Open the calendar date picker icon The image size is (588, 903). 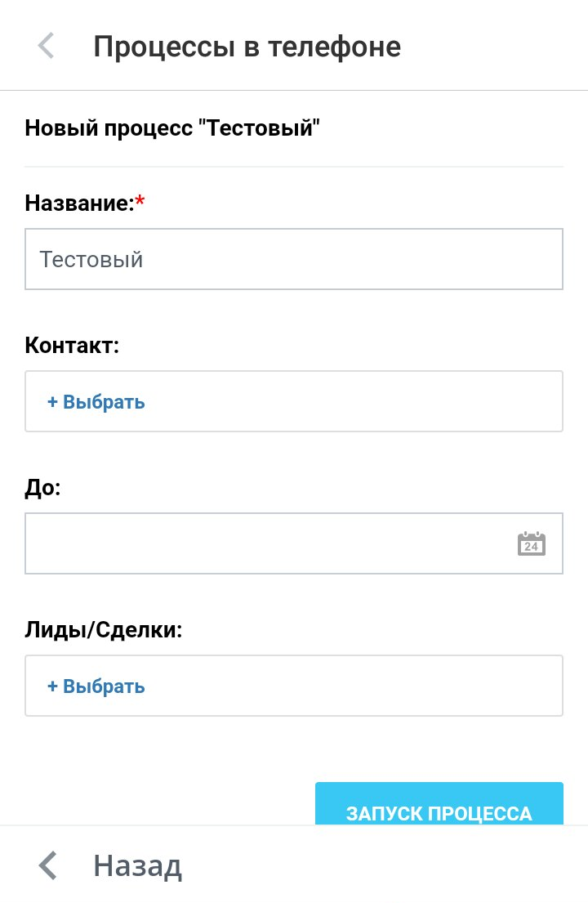pyautogui.click(x=532, y=543)
